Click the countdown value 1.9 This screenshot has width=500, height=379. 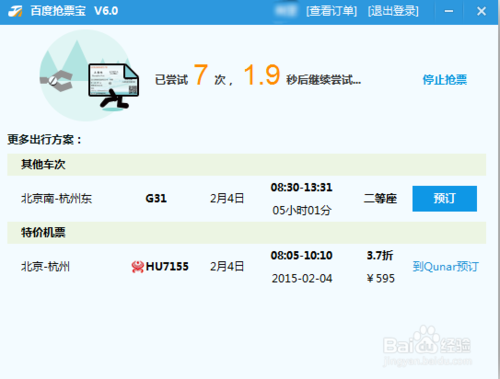coord(262,75)
